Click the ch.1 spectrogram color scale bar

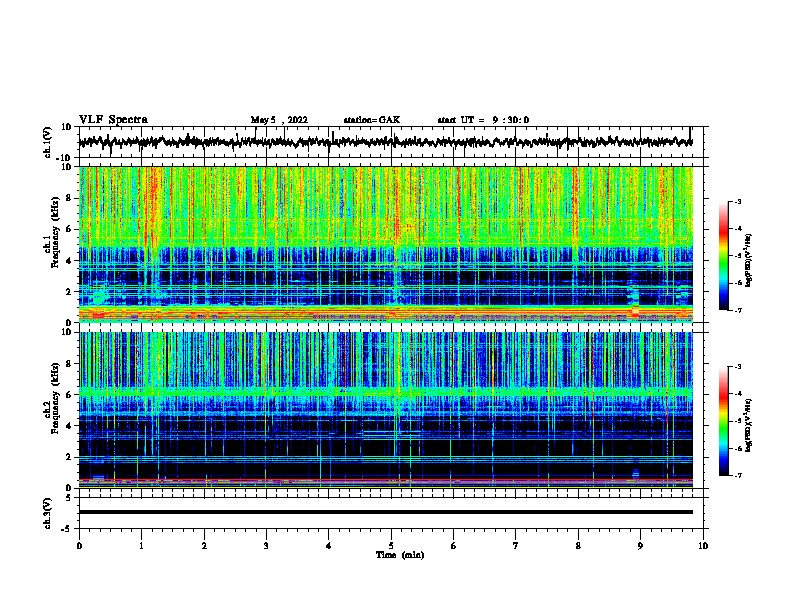[724, 256]
